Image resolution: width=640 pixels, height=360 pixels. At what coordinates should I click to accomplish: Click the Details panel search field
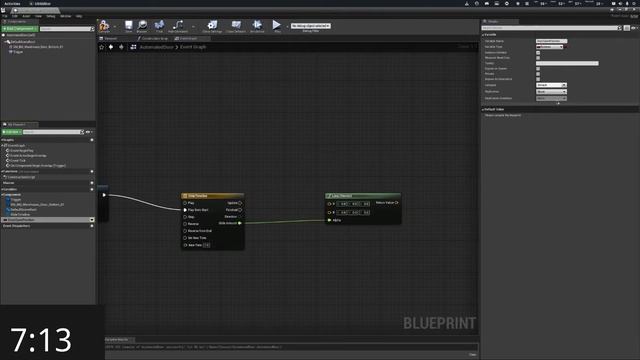click(x=551, y=28)
